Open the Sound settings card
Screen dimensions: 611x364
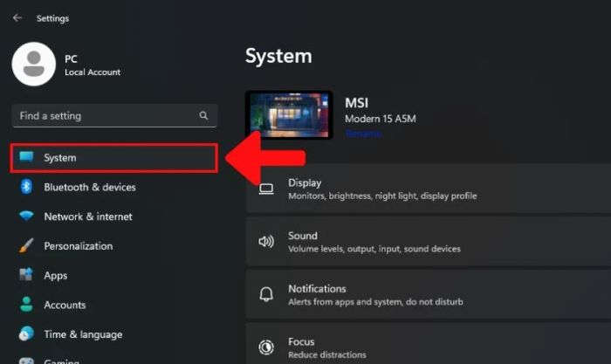pyautogui.click(x=429, y=242)
